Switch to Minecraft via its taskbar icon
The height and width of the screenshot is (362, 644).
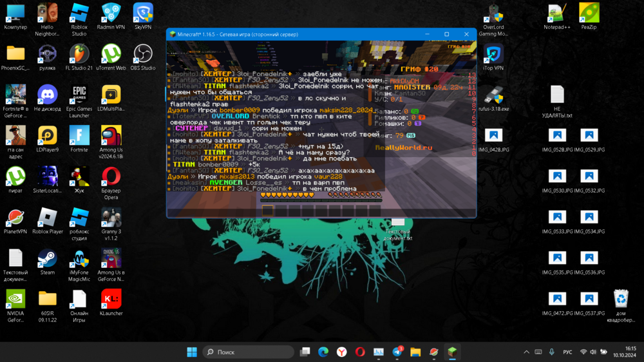452,352
